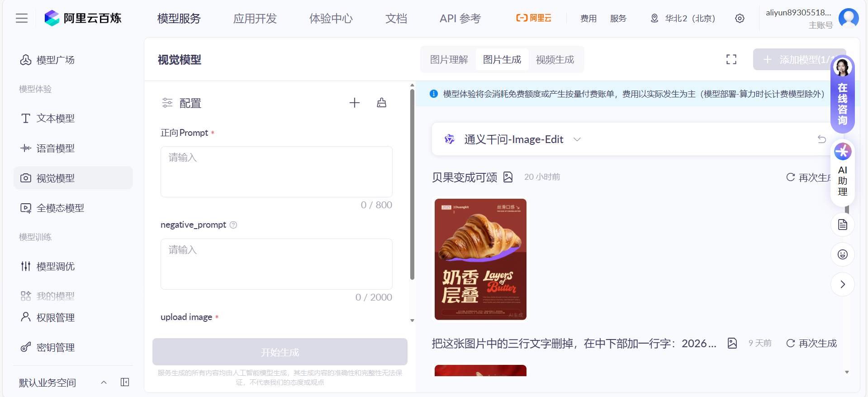Image resolution: width=868 pixels, height=397 pixels.
Task: Click the clear configuration icon next to plus
Action: point(382,103)
